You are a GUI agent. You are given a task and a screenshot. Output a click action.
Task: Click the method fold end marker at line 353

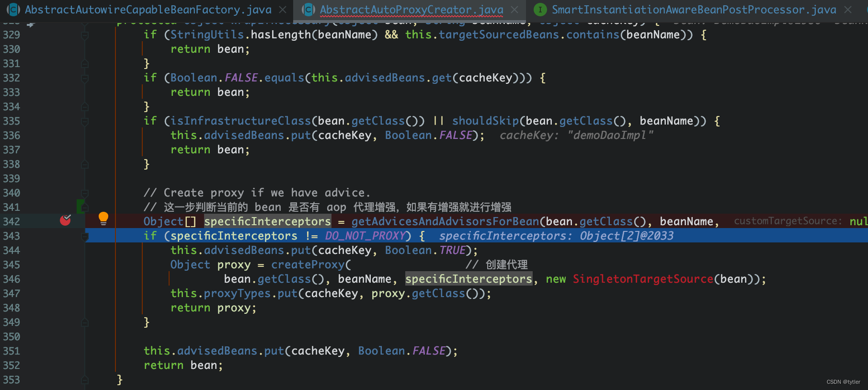coord(85,380)
